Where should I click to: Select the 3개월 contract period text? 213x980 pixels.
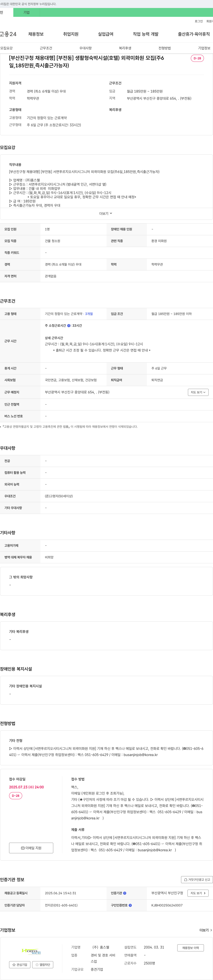89,314
